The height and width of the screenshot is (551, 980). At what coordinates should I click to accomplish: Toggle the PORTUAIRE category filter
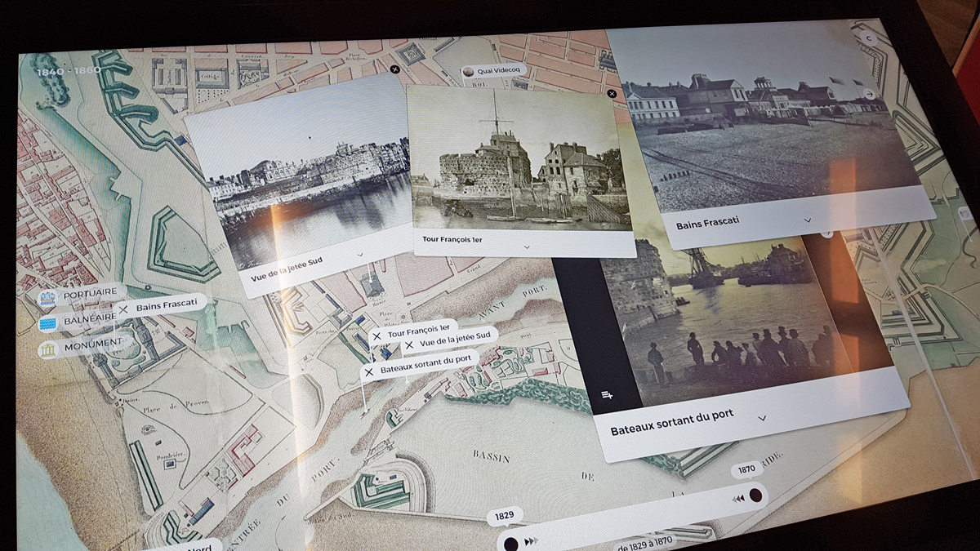click(82, 295)
